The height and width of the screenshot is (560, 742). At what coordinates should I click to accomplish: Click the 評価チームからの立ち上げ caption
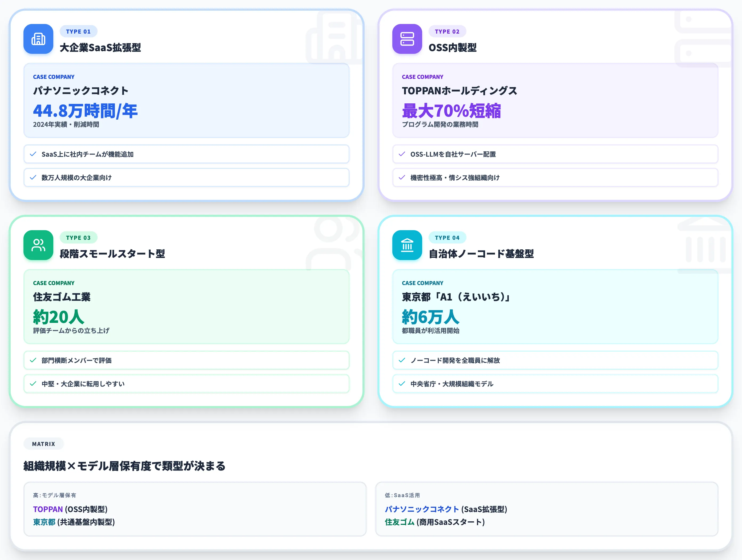71,331
